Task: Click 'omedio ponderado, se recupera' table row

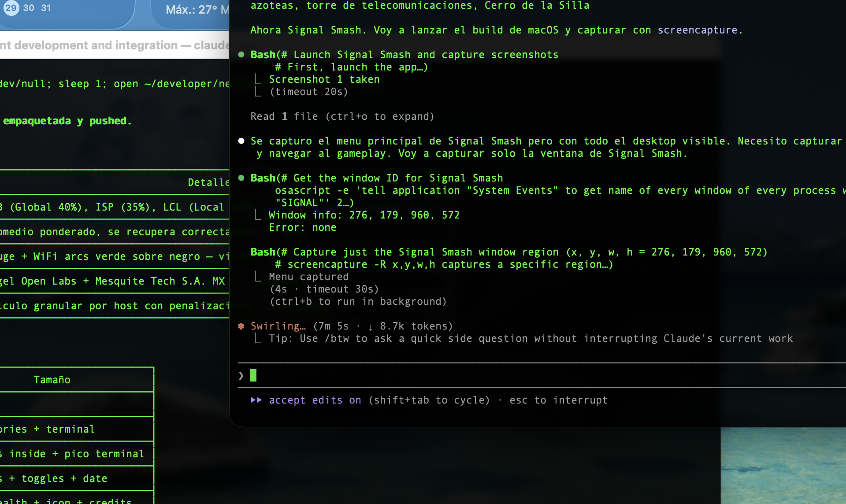Action: click(x=115, y=232)
